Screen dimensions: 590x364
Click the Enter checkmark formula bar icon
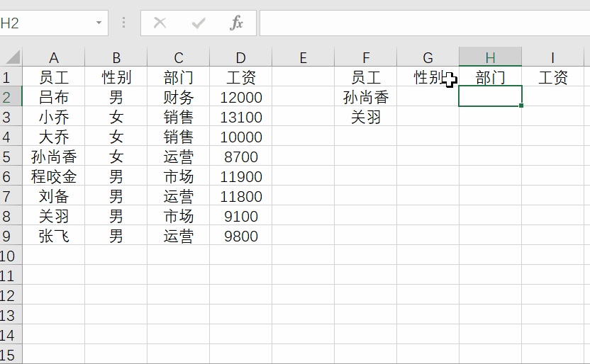[x=199, y=23]
